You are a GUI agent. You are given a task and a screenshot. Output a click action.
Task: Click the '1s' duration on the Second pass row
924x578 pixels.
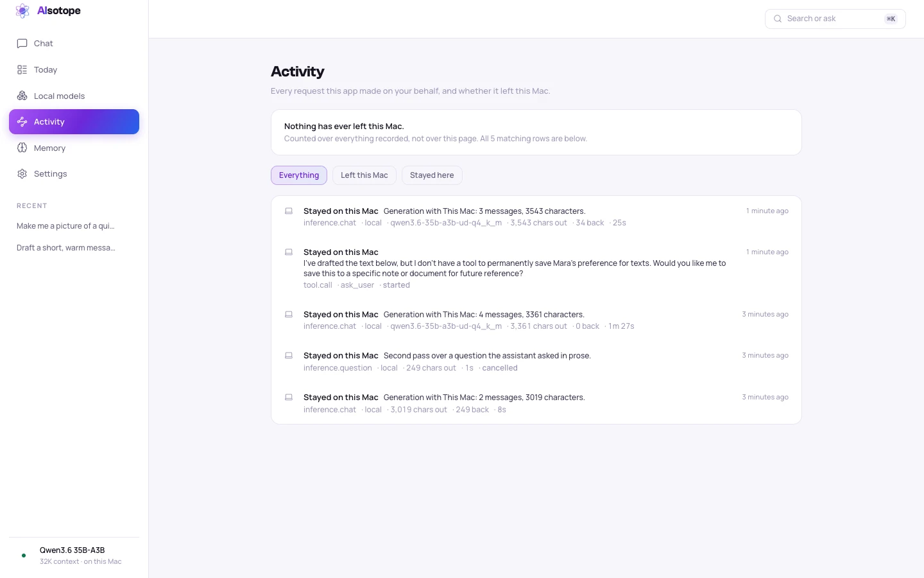tap(470, 368)
